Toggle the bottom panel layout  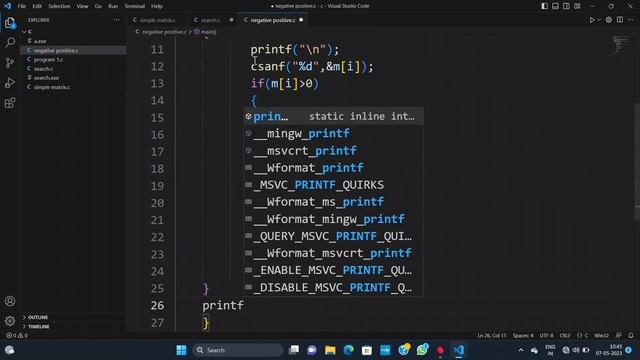556,6
